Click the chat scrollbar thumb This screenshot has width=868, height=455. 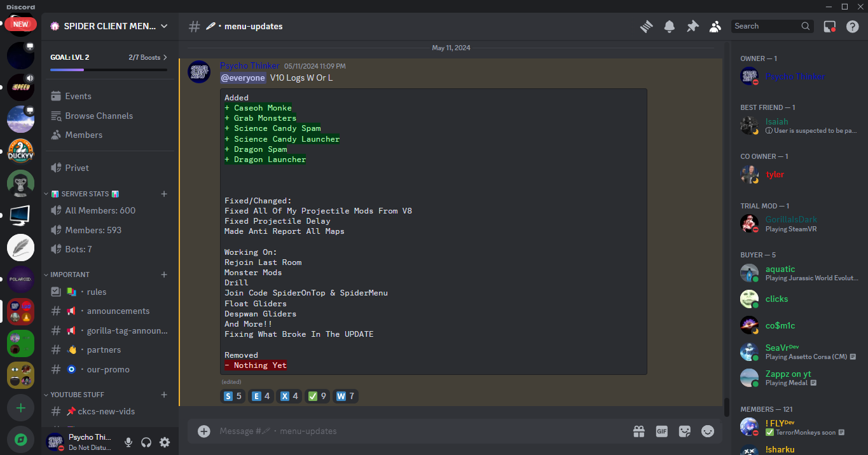coord(726,407)
